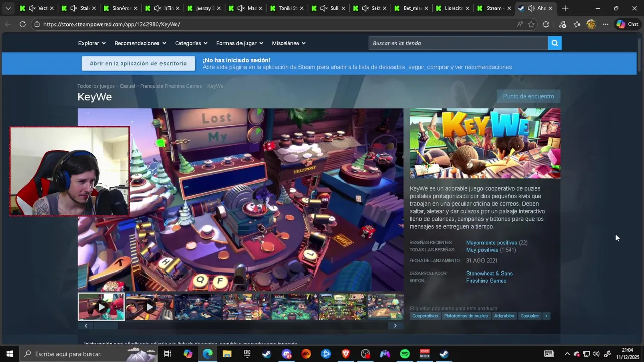644x362 pixels.
Task: Expand the Categorías dropdown
Action: (x=191, y=43)
